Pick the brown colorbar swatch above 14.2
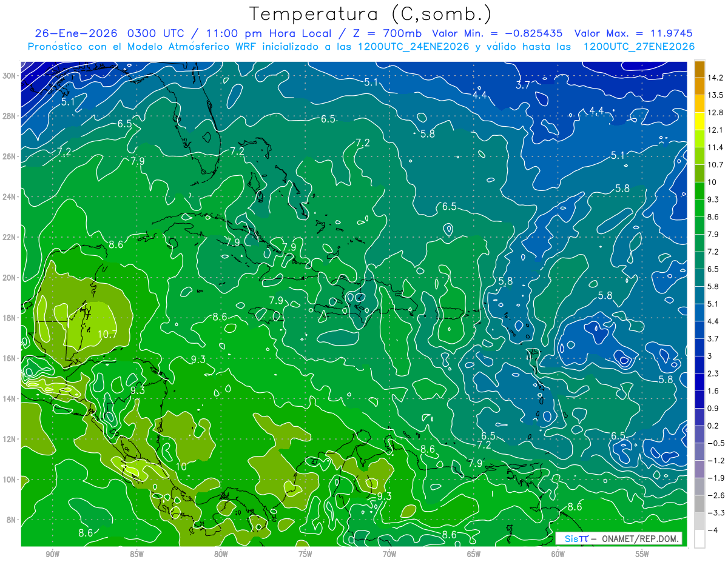Viewport: 728px width, 562px height. point(699,69)
